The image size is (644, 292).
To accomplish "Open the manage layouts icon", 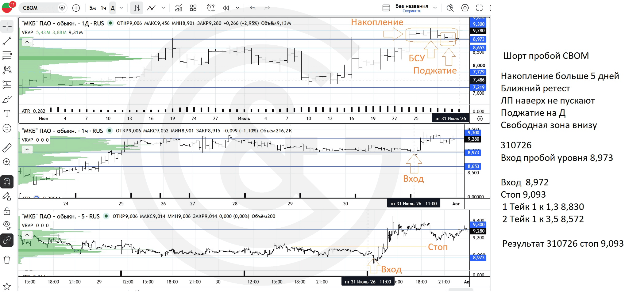I will (x=386, y=8).
